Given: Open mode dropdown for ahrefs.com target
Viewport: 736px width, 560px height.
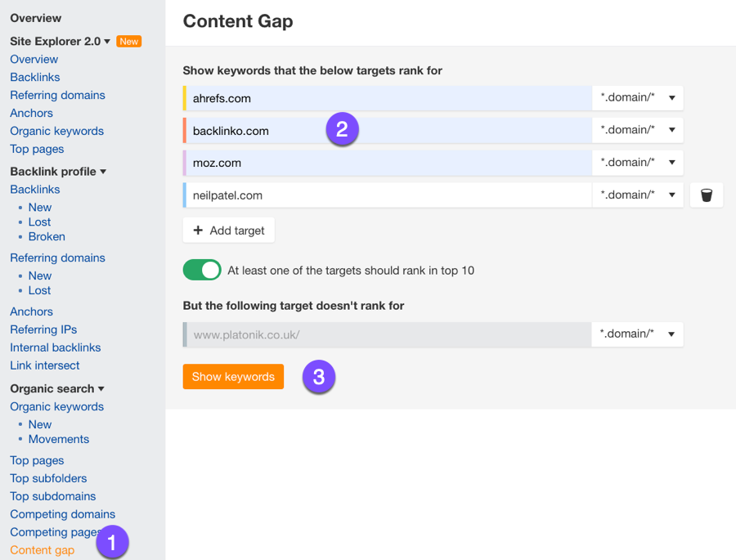Looking at the screenshot, I should point(638,98).
